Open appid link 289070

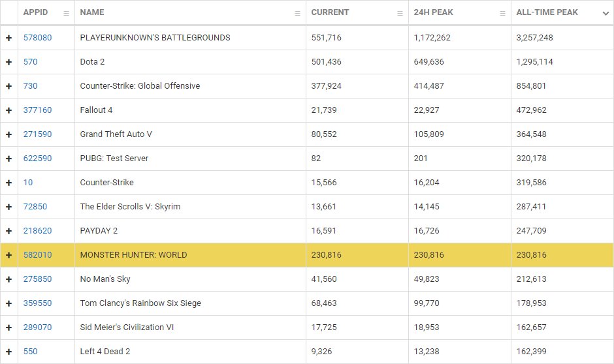pos(38,327)
